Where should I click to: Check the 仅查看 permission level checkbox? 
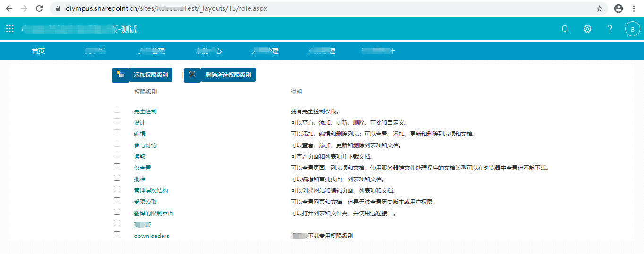[x=117, y=167]
